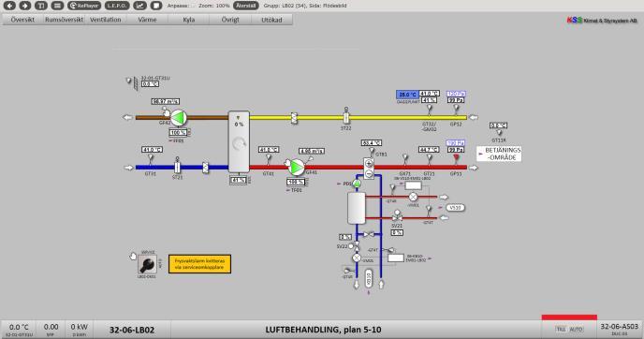Image resolution: width=644 pixels, height=339 pixels.
Task: Click the yellow Frysvaktslarm notice box
Action: pyautogui.click(x=199, y=264)
